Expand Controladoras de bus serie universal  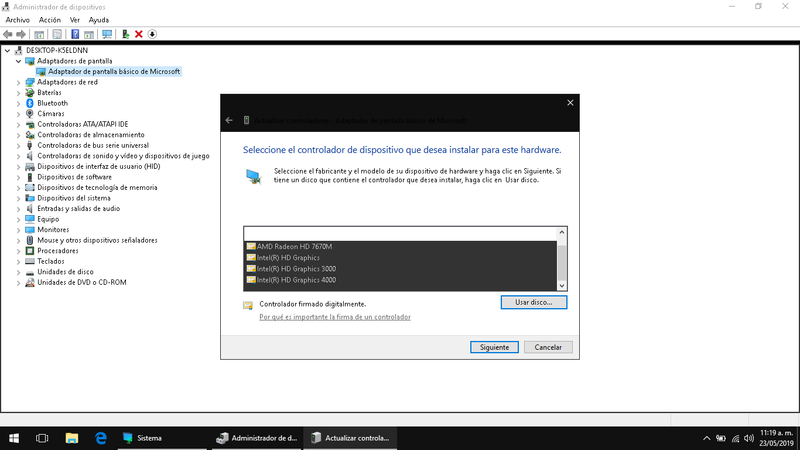pos(18,145)
